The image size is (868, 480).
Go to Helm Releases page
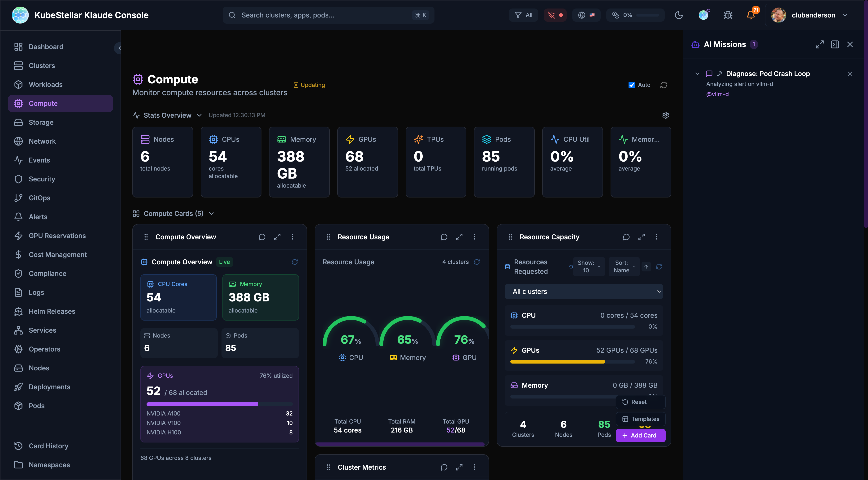tap(52, 311)
